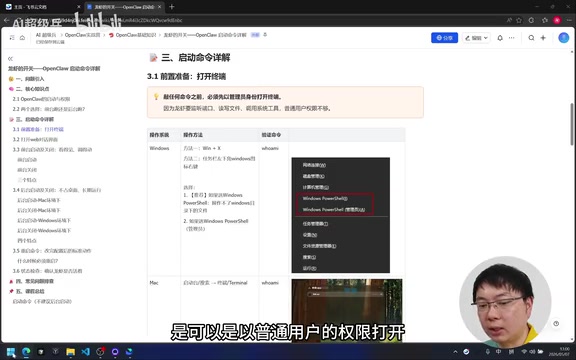
Task: Go to outline entry 3.4
Action: click(x=57, y=190)
